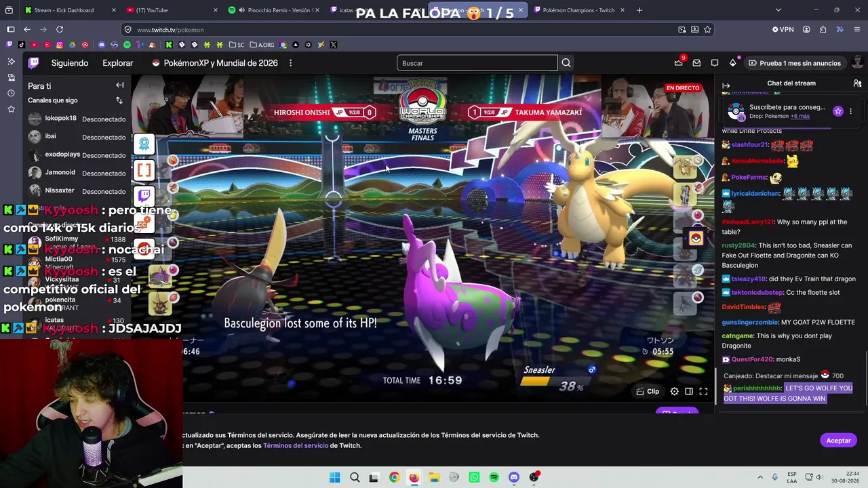The image size is (868, 488).
Task: Click the Twitch search magnifier button
Action: (x=566, y=63)
